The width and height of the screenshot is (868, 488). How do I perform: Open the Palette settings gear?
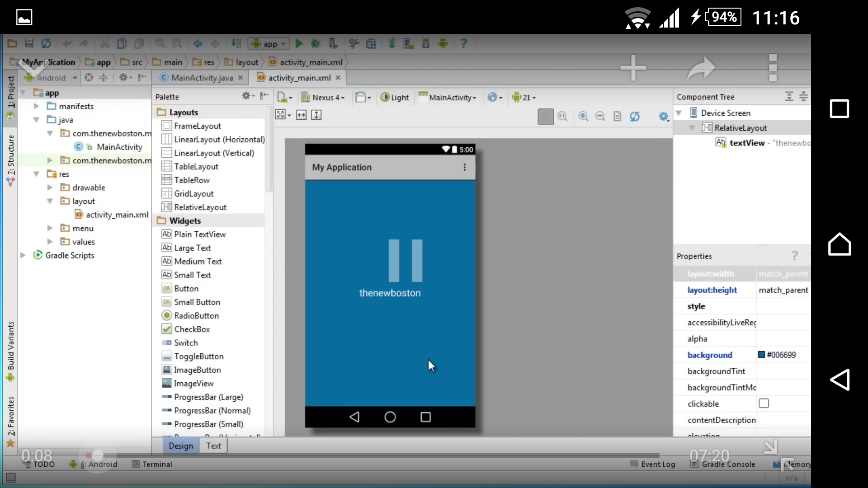point(247,96)
